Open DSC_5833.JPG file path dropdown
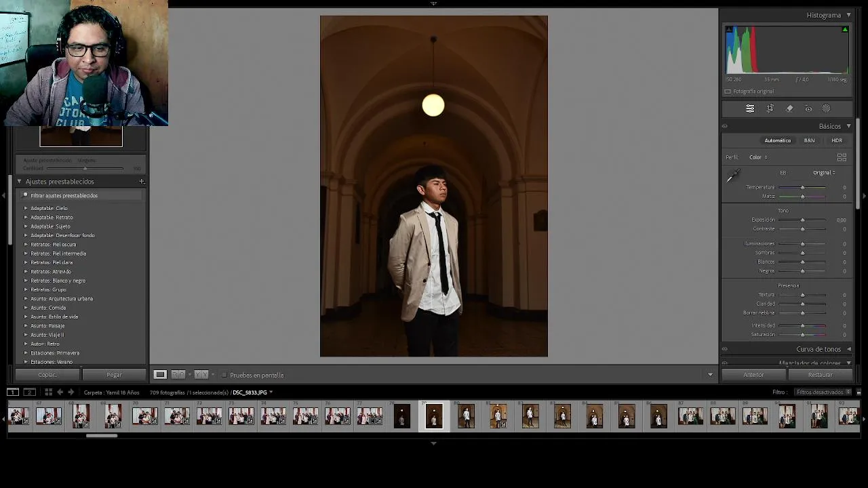The image size is (868, 488). [x=252, y=392]
